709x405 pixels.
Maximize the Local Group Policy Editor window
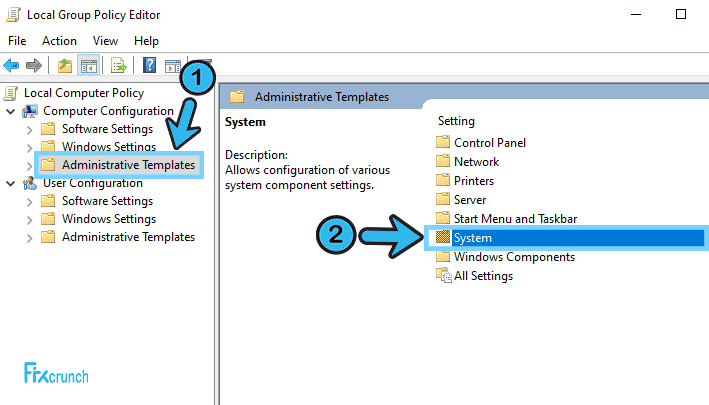click(681, 14)
